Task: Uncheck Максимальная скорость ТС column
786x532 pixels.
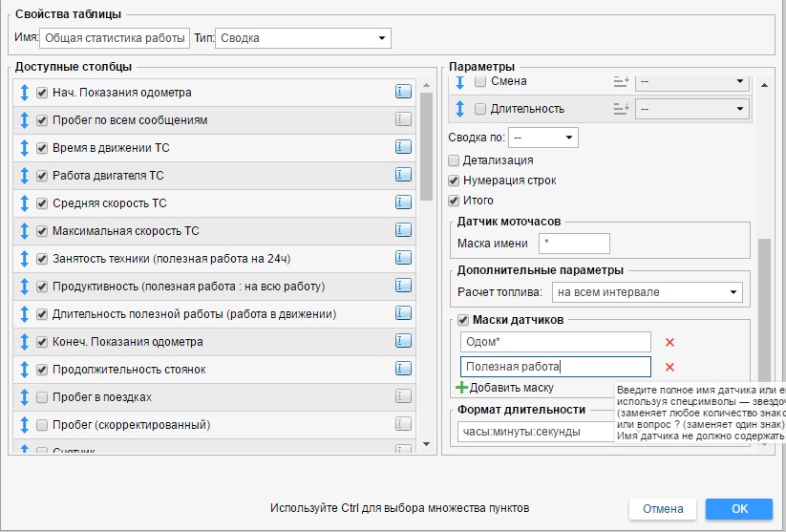Action: [42, 231]
